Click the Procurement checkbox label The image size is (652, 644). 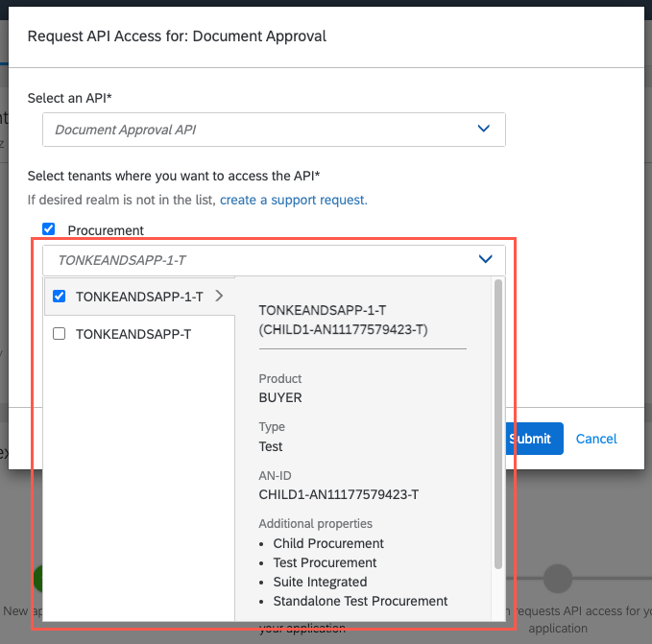point(106,230)
